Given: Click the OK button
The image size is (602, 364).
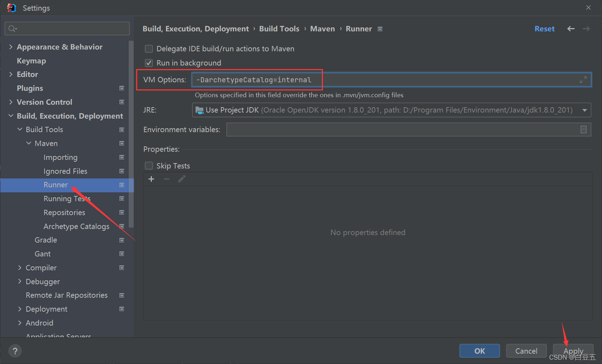Looking at the screenshot, I should 479,351.
